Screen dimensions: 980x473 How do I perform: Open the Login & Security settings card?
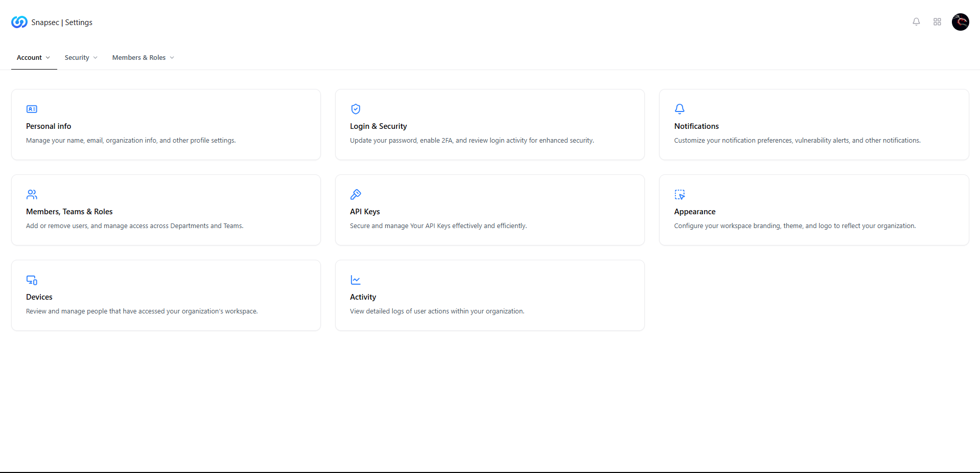pos(489,124)
